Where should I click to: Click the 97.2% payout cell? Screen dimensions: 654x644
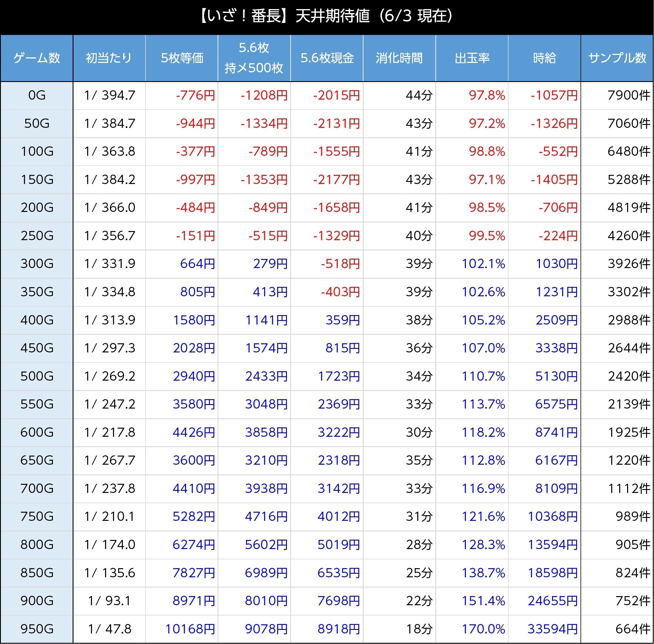472,123
